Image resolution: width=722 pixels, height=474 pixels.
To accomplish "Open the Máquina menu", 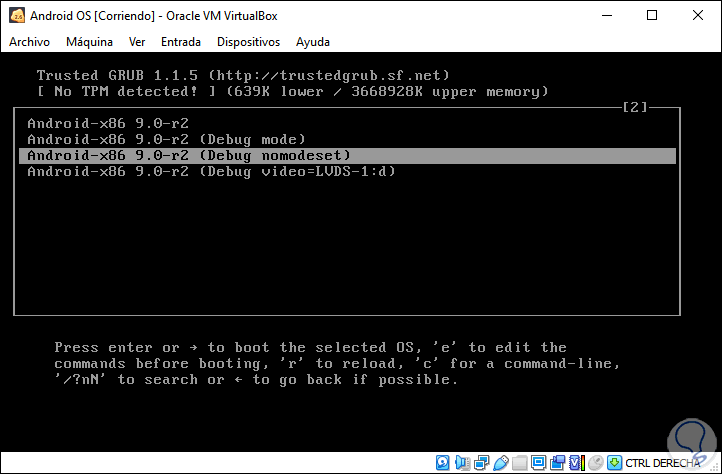I will pos(89,42).
